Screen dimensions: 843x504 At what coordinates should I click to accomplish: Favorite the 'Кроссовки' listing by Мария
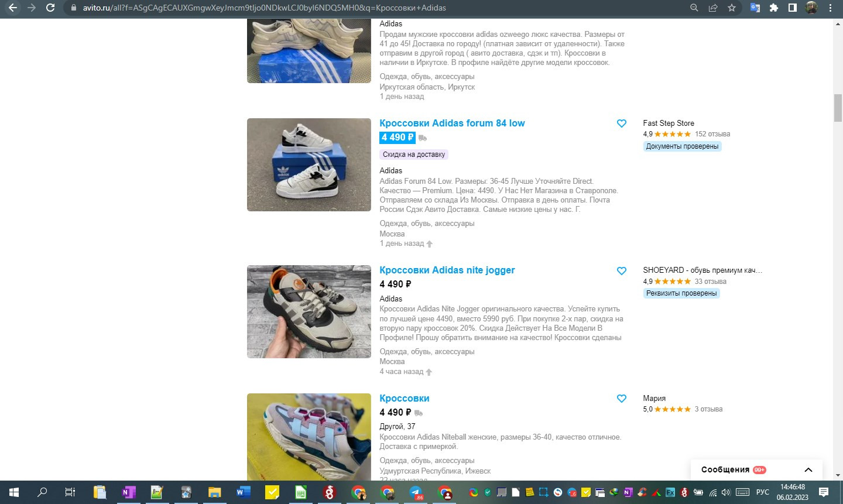(x=622, y=399)
